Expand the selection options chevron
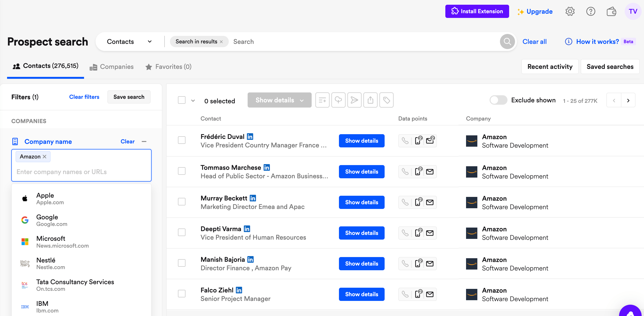Viewport: 644px width, 316px height. 193,101
